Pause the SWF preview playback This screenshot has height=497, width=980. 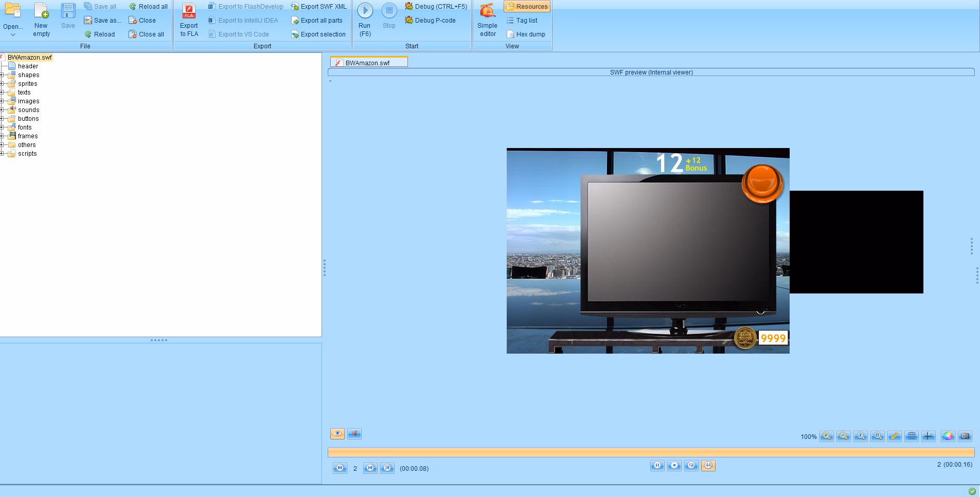[657, 466]
